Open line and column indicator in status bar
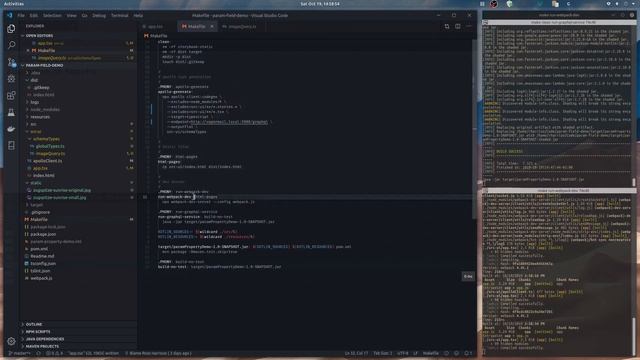 356,353
